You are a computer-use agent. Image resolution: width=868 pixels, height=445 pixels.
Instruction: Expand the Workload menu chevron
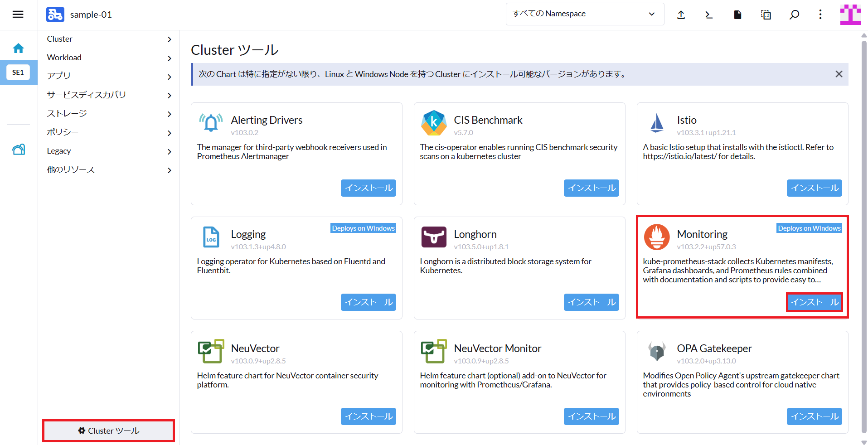point(170,58)
